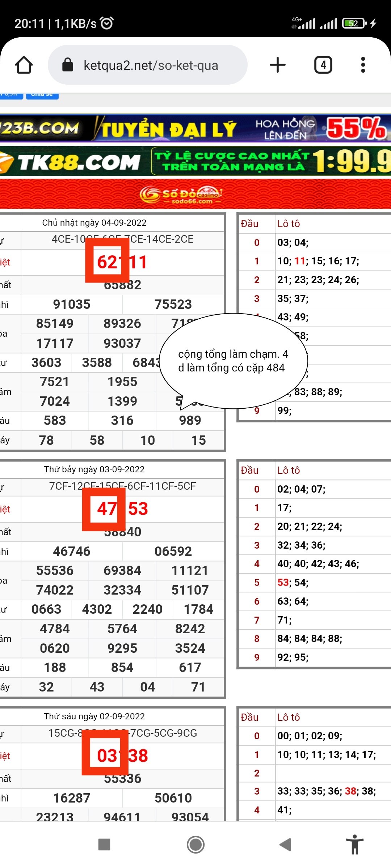
Task: Open a new tab with plus icon
Action: click(278, 65)
